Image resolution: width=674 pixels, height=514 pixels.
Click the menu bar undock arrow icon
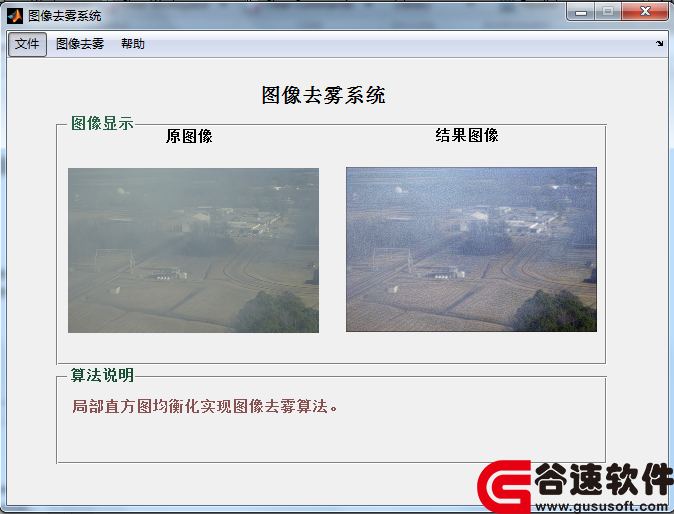coord(659,43)
